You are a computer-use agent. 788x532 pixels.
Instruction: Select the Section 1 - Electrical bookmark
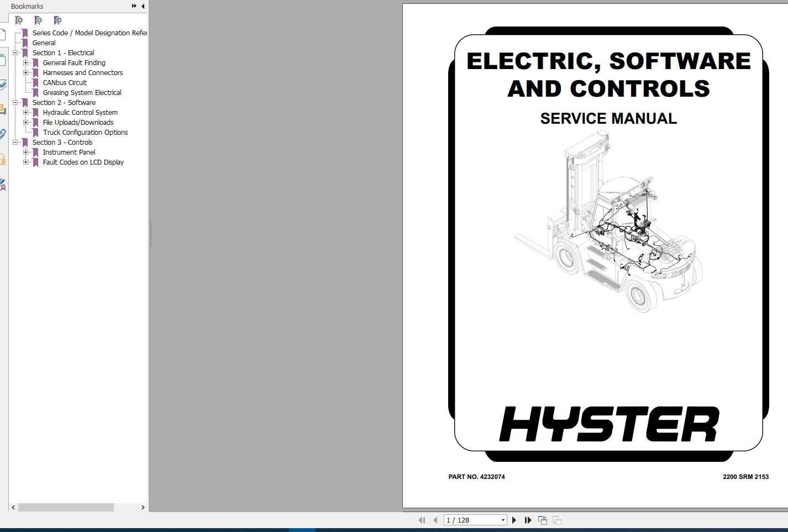tap(63, 53)
